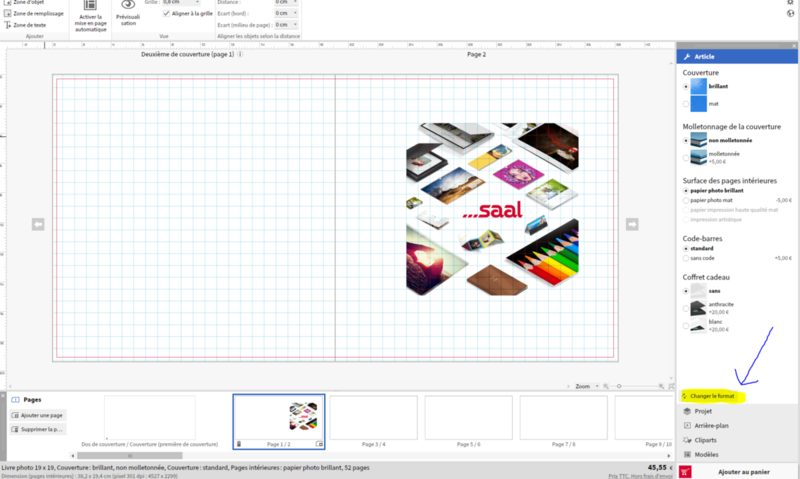Viewport: 800px width, 479px height.
Task: Click the zoom slider handle
Action: 619,386
